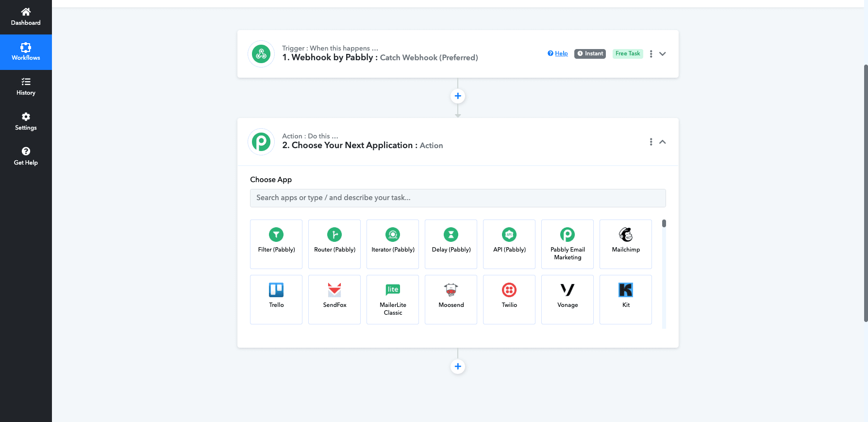Go to History in sidebar

pyautogui.click(x=26, y=87)
